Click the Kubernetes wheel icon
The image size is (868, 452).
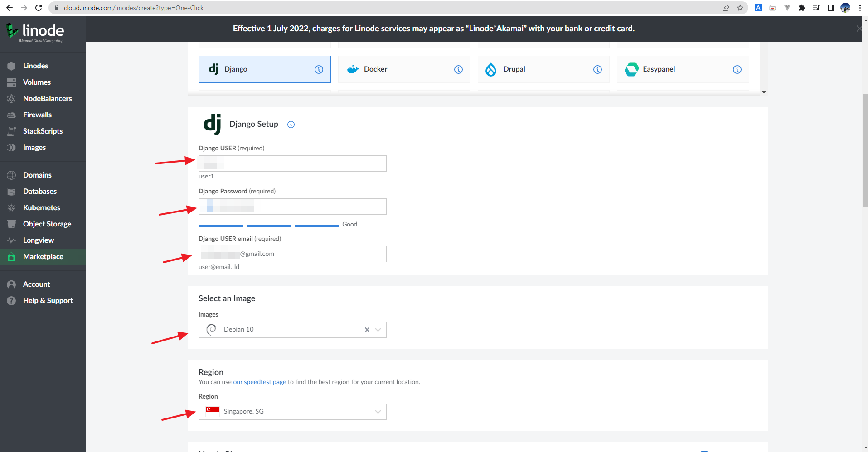coord(11,207)
